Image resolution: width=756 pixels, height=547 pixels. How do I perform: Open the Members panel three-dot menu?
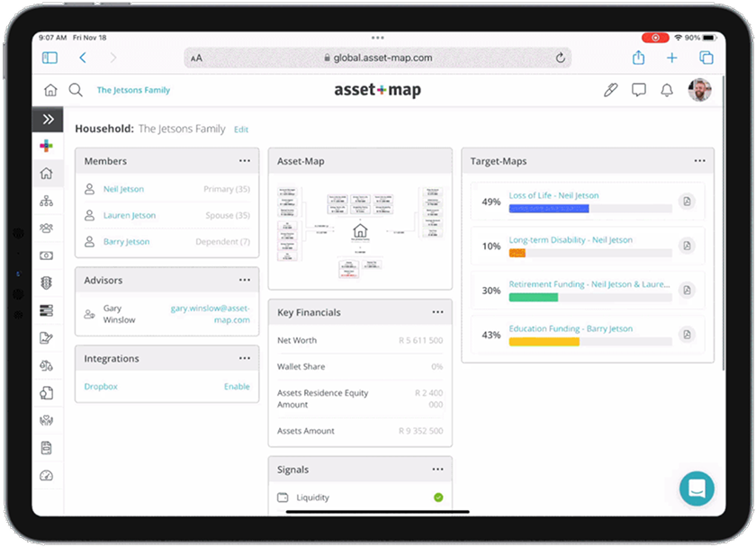(x=245, y=160)
